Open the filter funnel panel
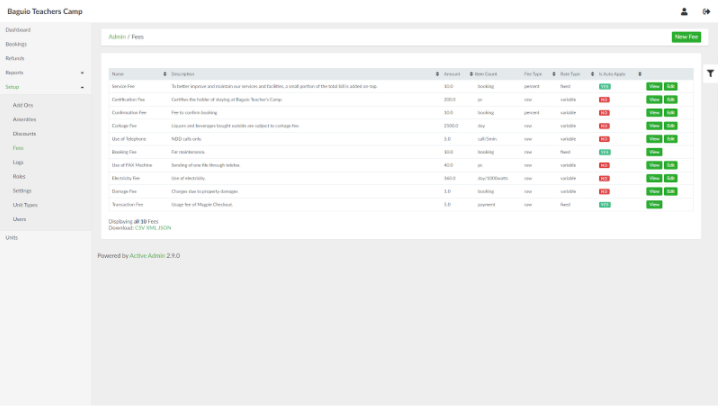 [710, 73]
